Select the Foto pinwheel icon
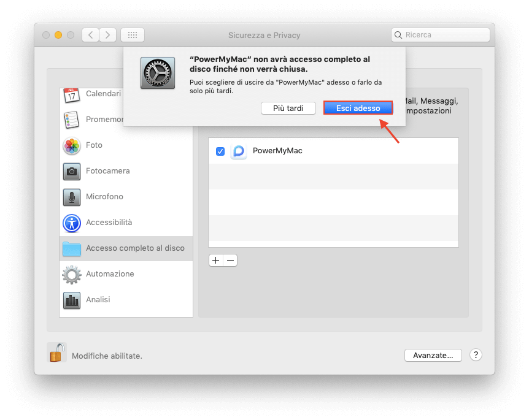The image size is (529, 420). 72,145
